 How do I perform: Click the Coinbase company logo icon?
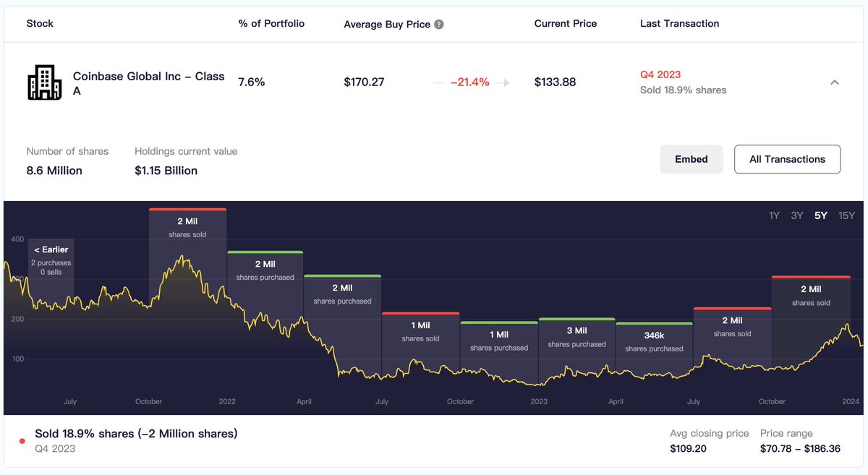tap(45, 82)
